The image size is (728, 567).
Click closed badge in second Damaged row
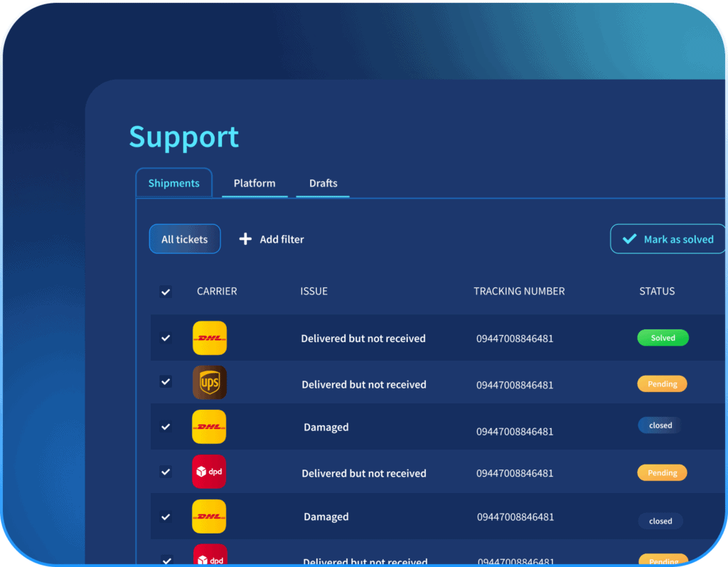tap(660, 521)
